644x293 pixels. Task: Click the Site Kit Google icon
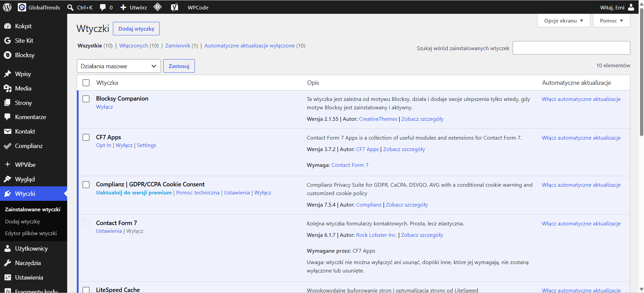[x=7, y=40]
